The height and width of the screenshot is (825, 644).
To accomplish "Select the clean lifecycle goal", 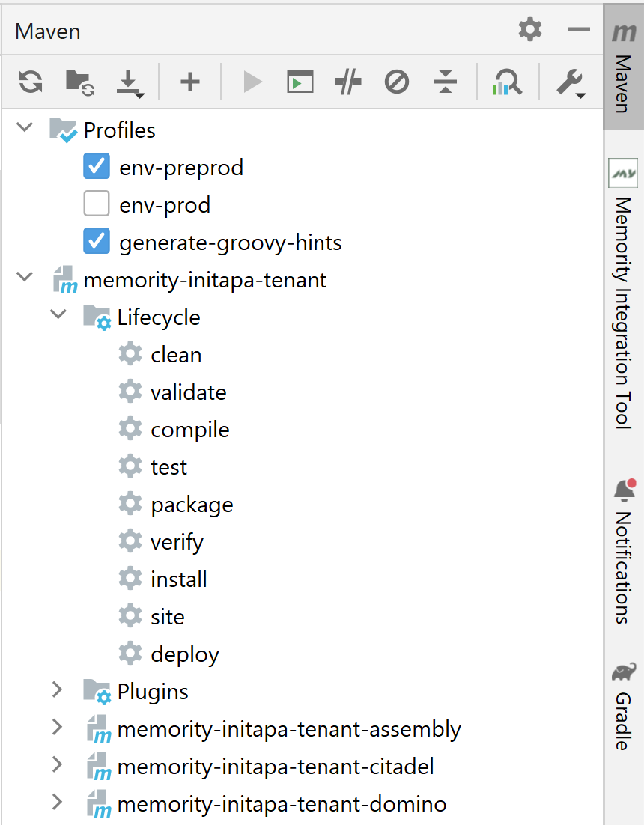I will (176, 355).
